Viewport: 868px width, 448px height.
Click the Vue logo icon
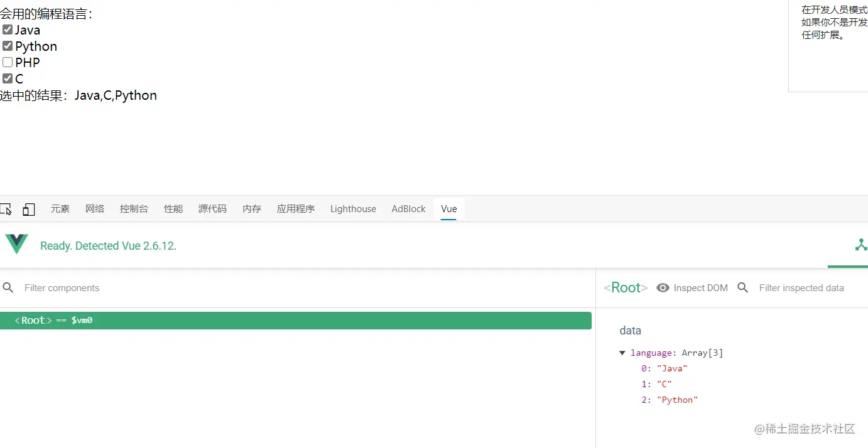[16, 244]
